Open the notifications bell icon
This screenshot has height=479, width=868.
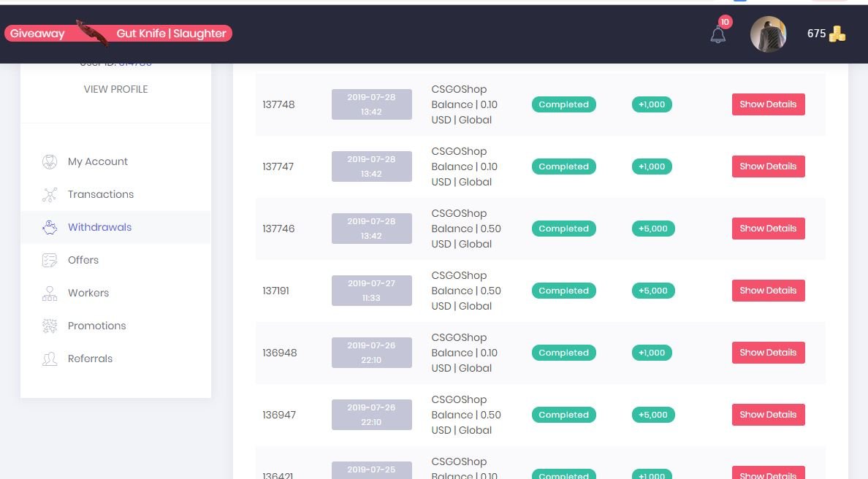click(718, 34)
